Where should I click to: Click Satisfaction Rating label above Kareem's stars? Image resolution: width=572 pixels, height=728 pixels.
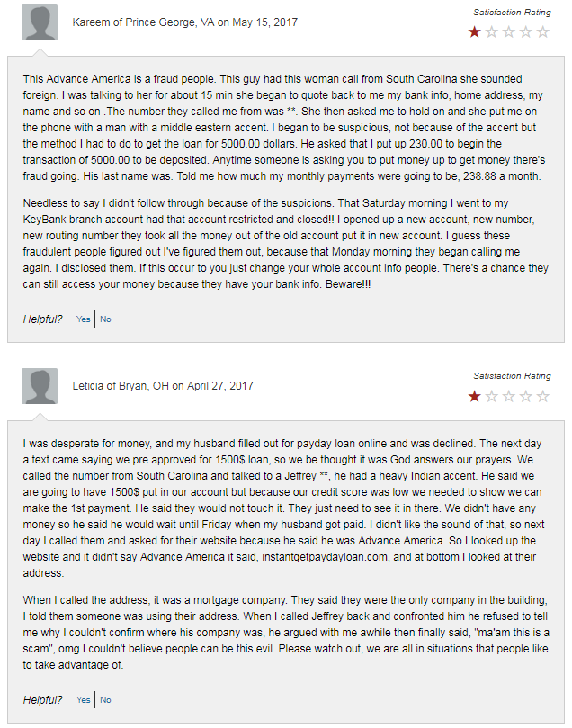(512, 13)
